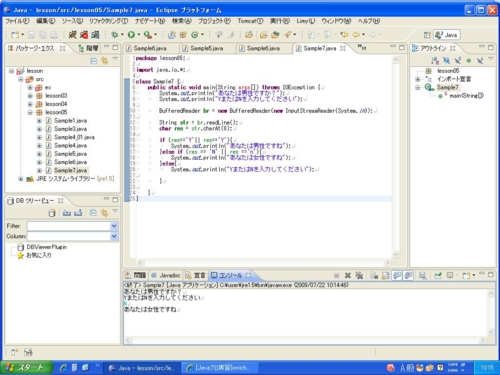This screenshot has height=375, width=500.
Task: Collapse the lesson project node
Action: [12, 71]
